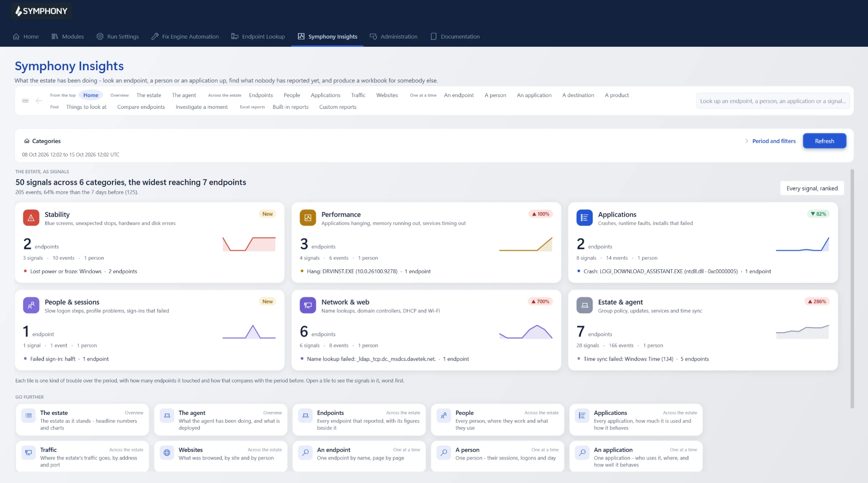
Task: Click the People & sessions icon
Action: point(31,306)
